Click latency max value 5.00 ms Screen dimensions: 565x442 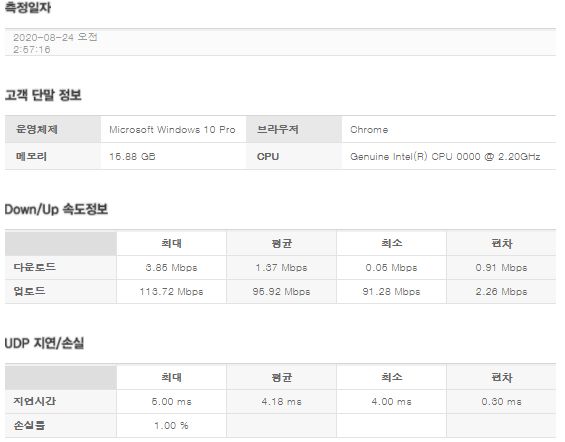[x=172, y=402]
